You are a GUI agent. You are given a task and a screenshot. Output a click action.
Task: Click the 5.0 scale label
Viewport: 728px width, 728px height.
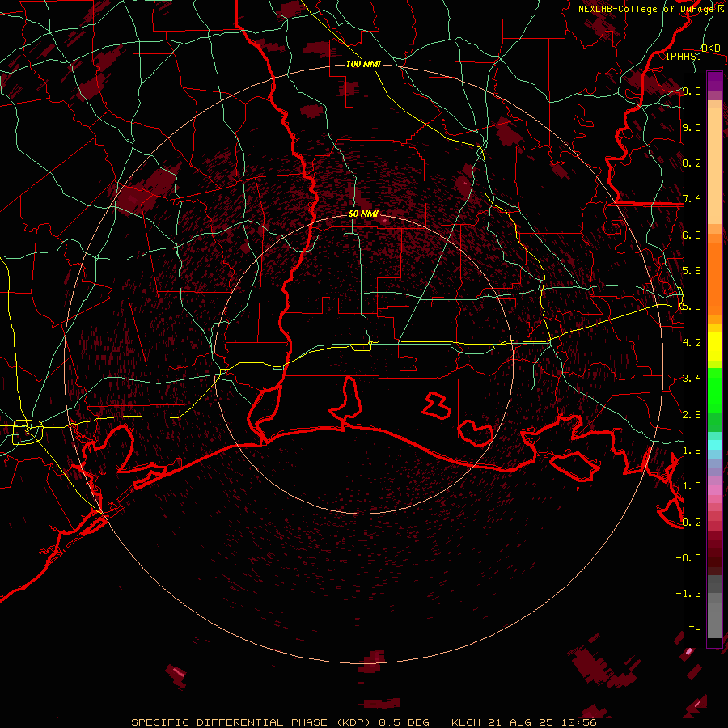pos(692,307)
